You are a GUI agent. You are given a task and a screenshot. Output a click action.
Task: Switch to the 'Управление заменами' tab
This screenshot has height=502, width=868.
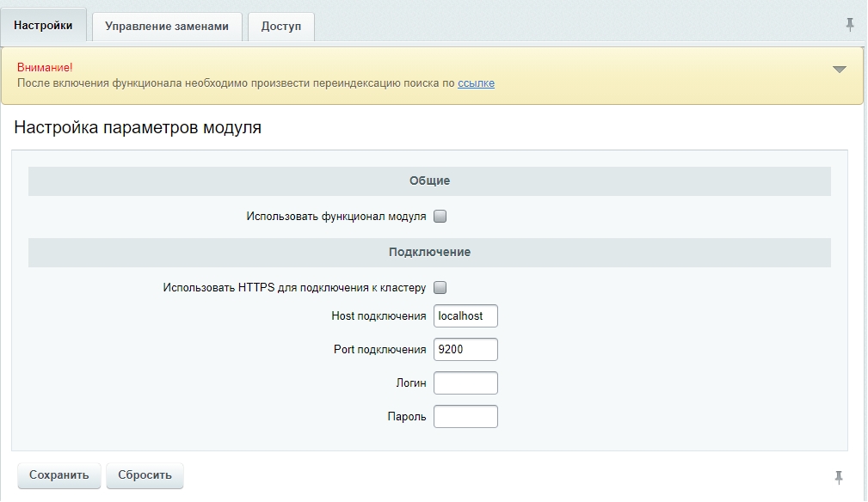(167, 26)
